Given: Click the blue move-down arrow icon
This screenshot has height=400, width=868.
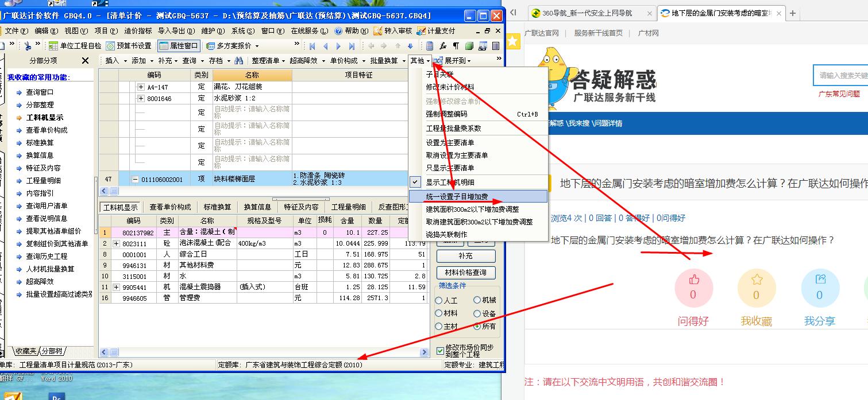Looking at the screenshot, I should [410, 46].
